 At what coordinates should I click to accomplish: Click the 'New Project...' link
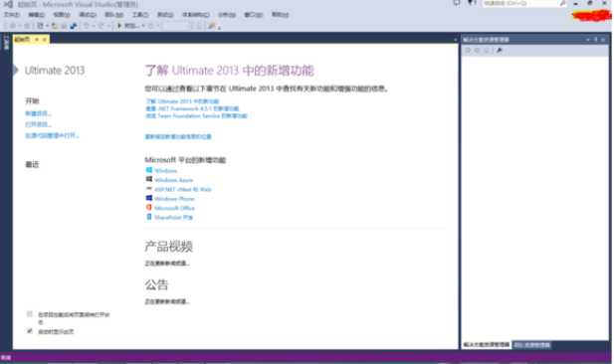point(38,113)
